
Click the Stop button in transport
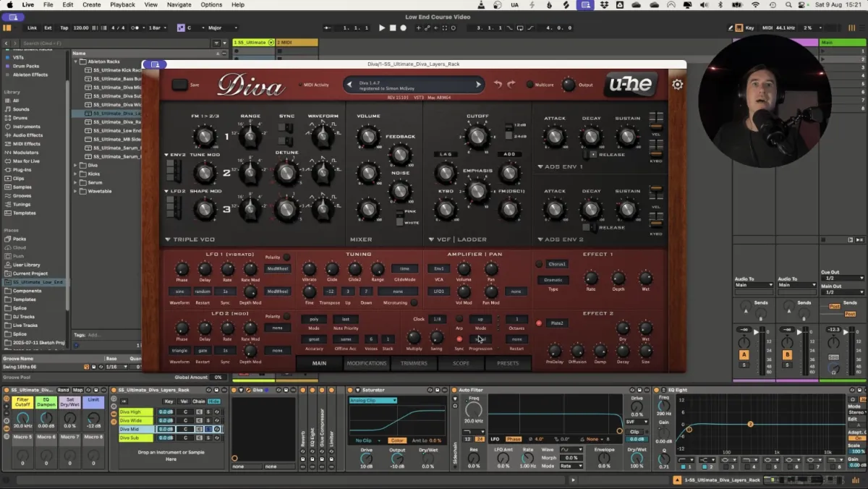point(393,28)
